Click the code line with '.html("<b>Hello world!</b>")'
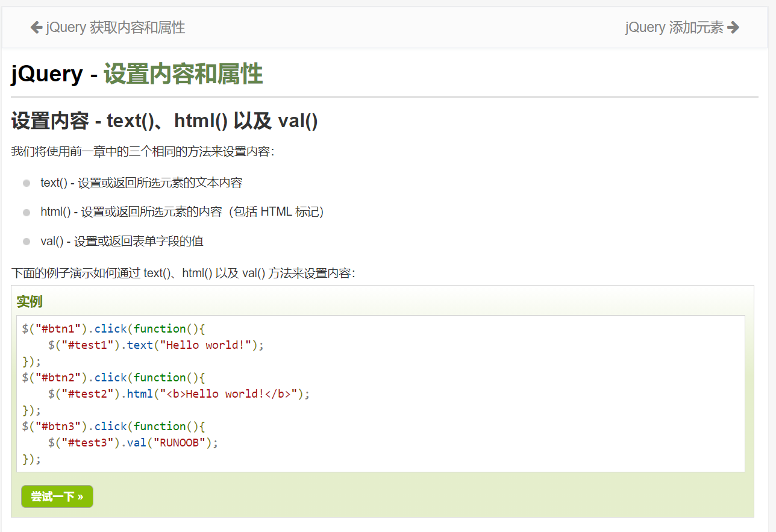Image resolution: width=776 pixels, height=532 pixels. click(179, 394)
